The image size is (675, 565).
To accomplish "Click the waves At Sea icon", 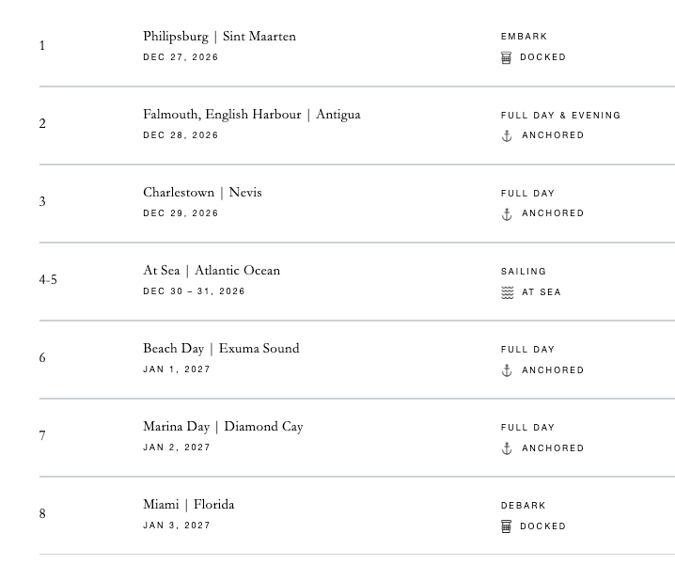I will (507, 292).
